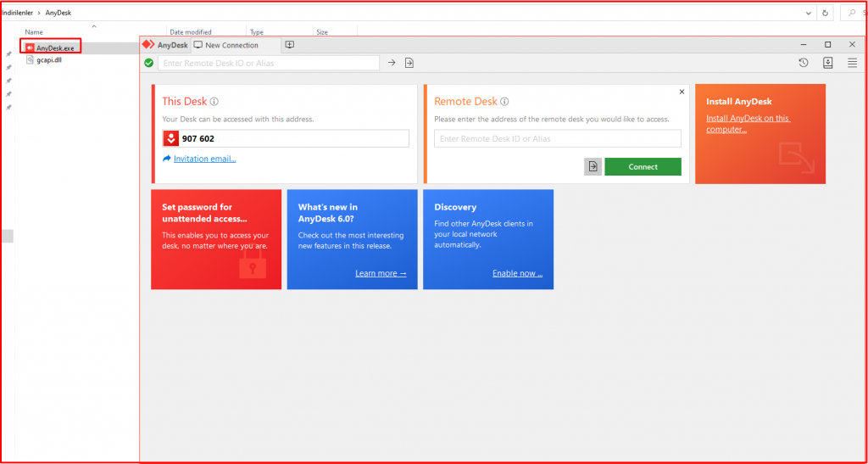
Task: Open the AnyDesk hamburger main menu
Action: click(x=853, y=63)
